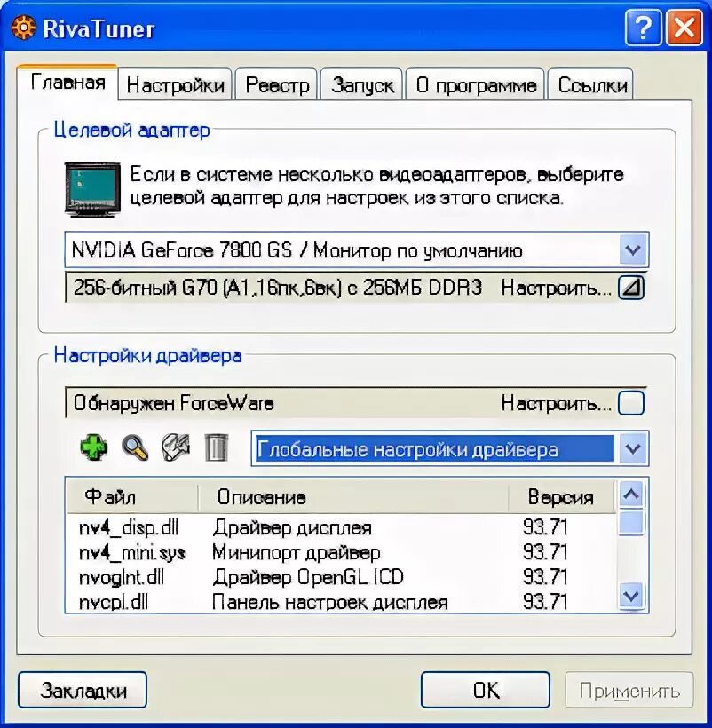This screenshot has width=712, height=728.
Task: Expand the Глобальные настройки драйвера dropdown
Action: coord(632,449)
